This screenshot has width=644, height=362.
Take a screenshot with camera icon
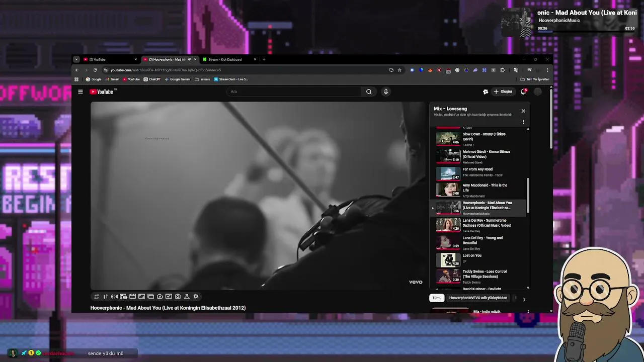click(x=178, y=297)
